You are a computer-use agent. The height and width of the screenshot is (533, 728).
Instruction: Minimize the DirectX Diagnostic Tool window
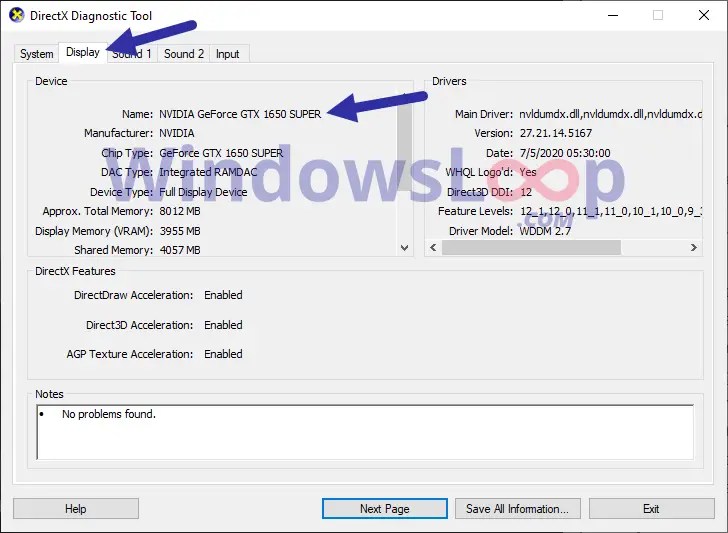click(613, 15)
